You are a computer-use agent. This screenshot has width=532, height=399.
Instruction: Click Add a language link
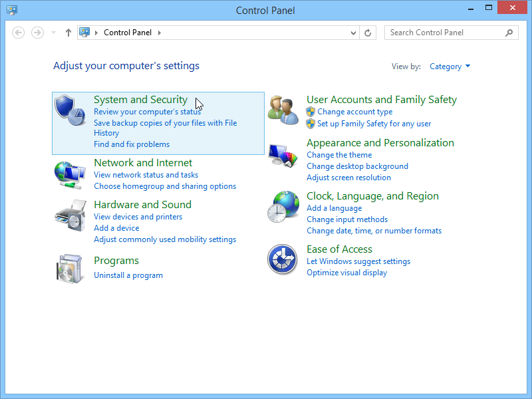click(x=334, y=208)
